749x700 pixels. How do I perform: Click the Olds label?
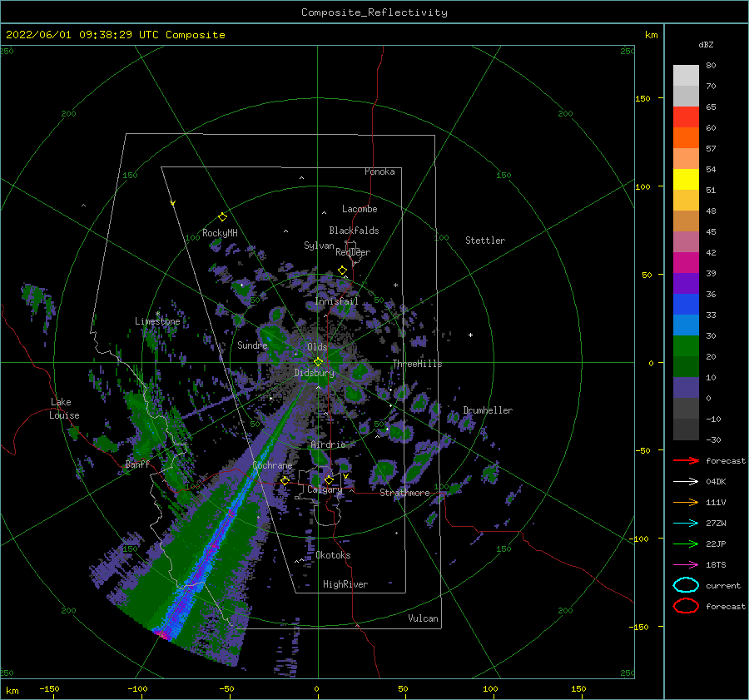[317, 346]
